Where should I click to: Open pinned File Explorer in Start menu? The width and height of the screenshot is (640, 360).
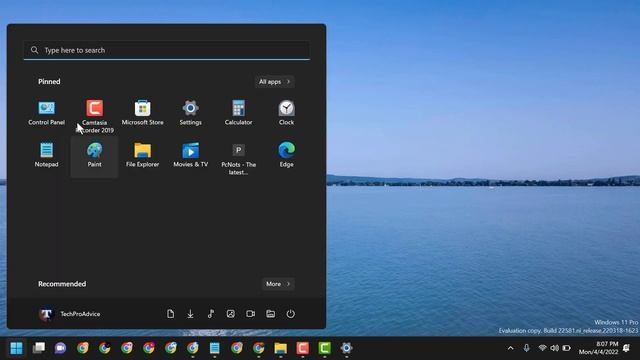pos(142,155)
